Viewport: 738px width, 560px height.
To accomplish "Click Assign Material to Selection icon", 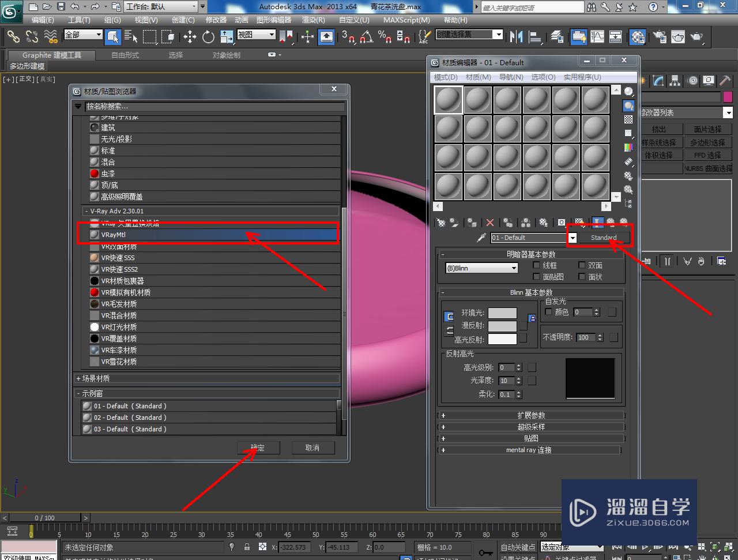I will [x=472, y=222].
